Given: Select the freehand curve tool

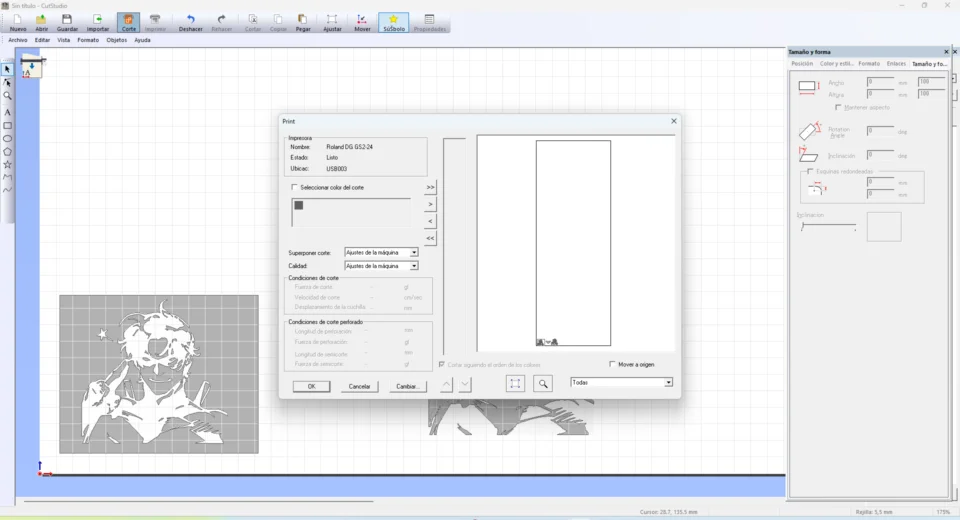Looking at the screenshot, I should (x=7, y=190).
